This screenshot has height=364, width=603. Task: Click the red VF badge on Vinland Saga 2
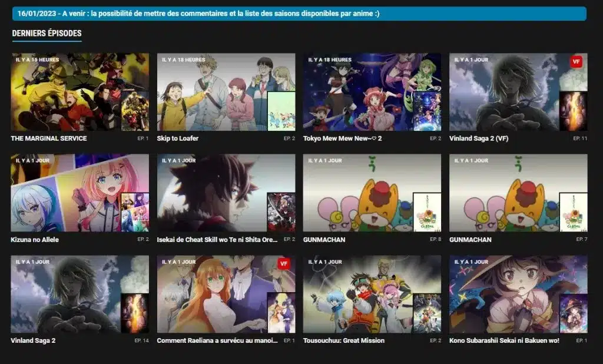577,61
